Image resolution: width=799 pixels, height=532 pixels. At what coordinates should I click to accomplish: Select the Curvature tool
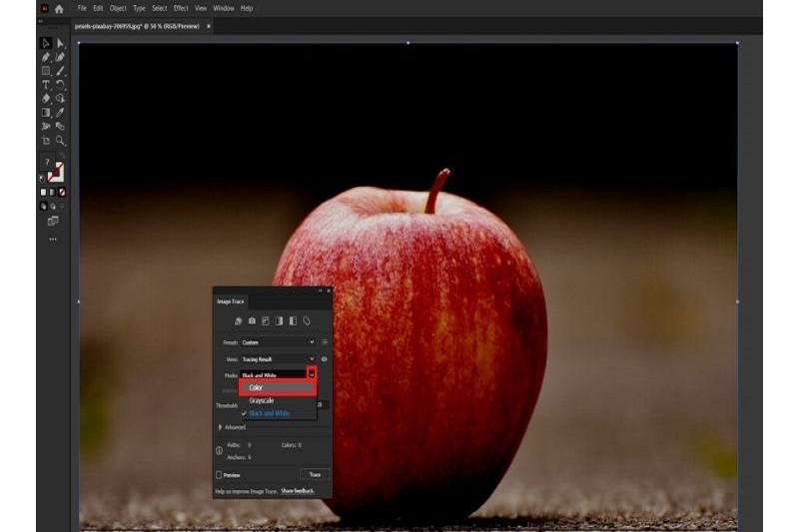point(60,57)
